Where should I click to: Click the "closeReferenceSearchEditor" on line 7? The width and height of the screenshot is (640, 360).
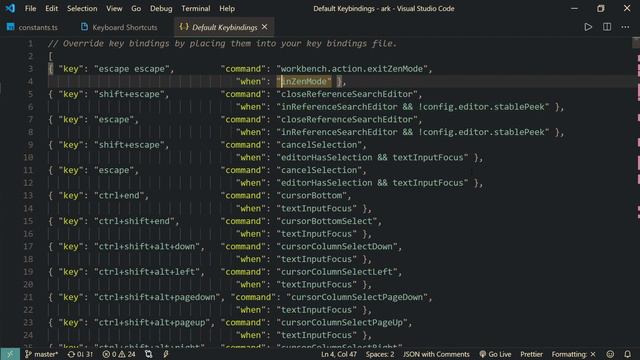347,119
